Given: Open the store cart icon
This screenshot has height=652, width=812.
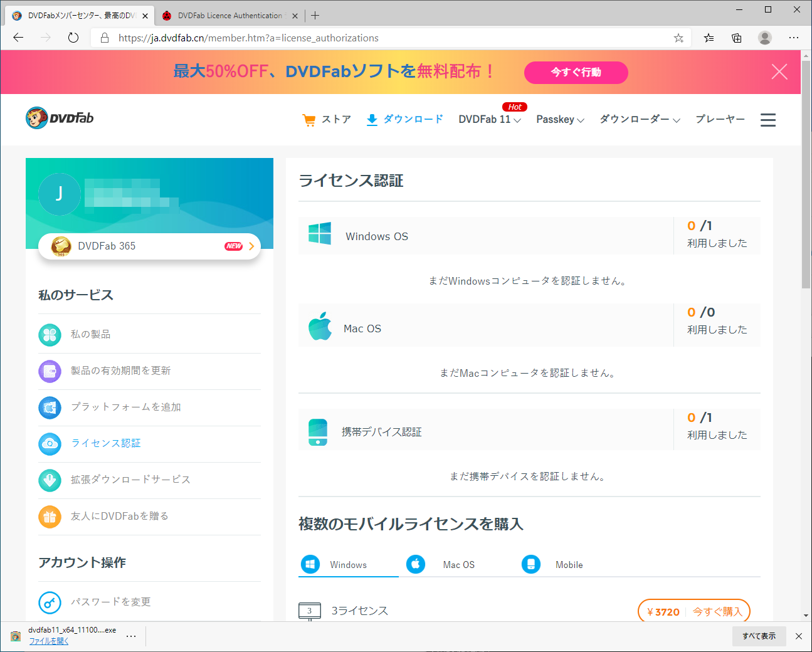Looking at the screenshot, I should 308,120.
